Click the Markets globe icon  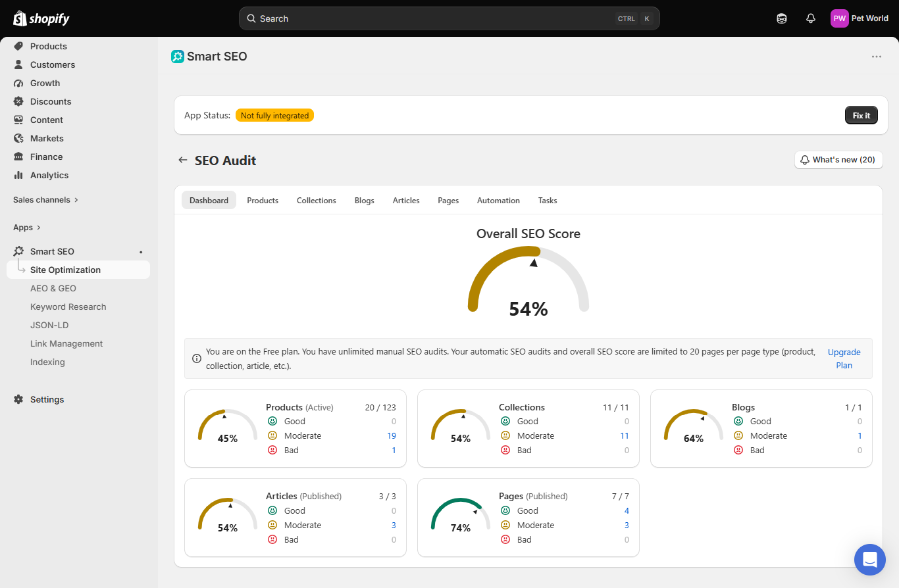point(18,138)
